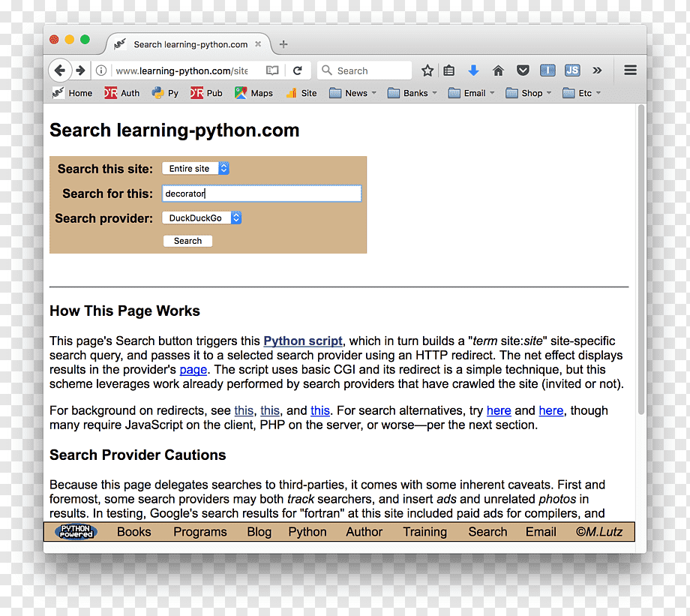Click the Search submit button in form
This screenshot has height=616, width=690.
coord(188,241)
